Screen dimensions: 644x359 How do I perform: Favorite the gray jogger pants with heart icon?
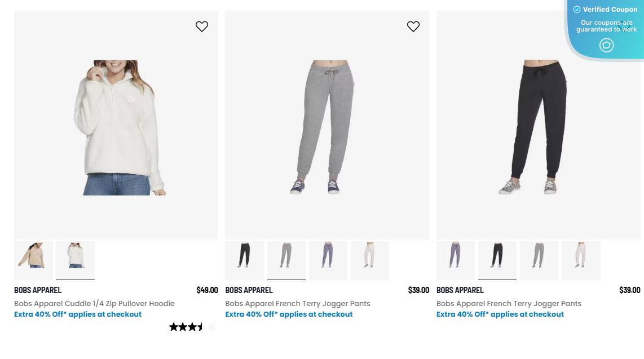pyautogui.click(x=413, y=26)
